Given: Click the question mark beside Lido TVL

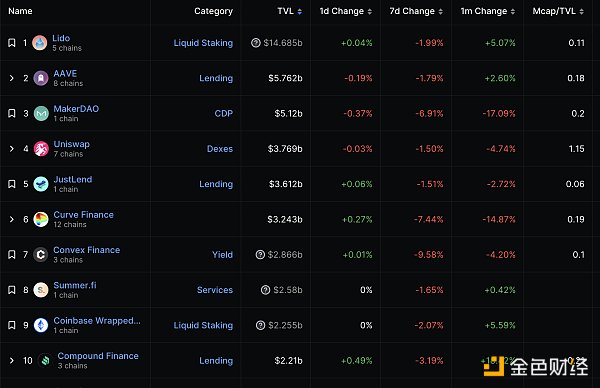Looking at the screenshot, I should tap(256, 43).
